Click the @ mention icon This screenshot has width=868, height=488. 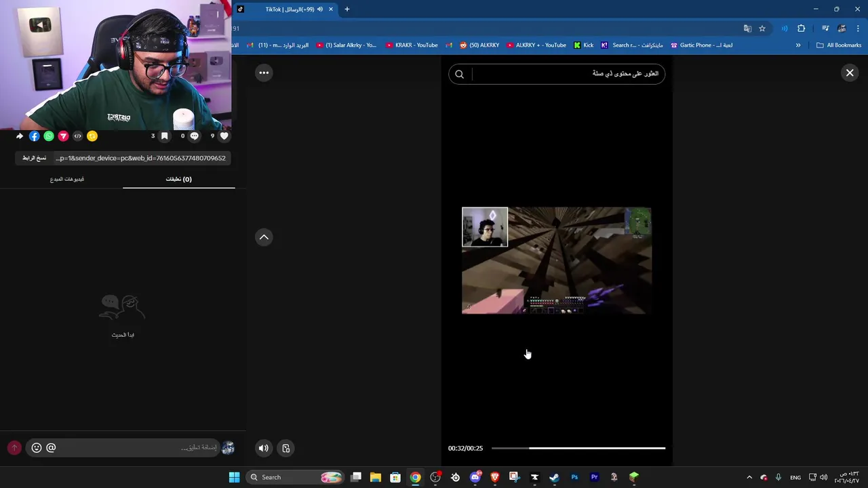click(x=51, y=447)
